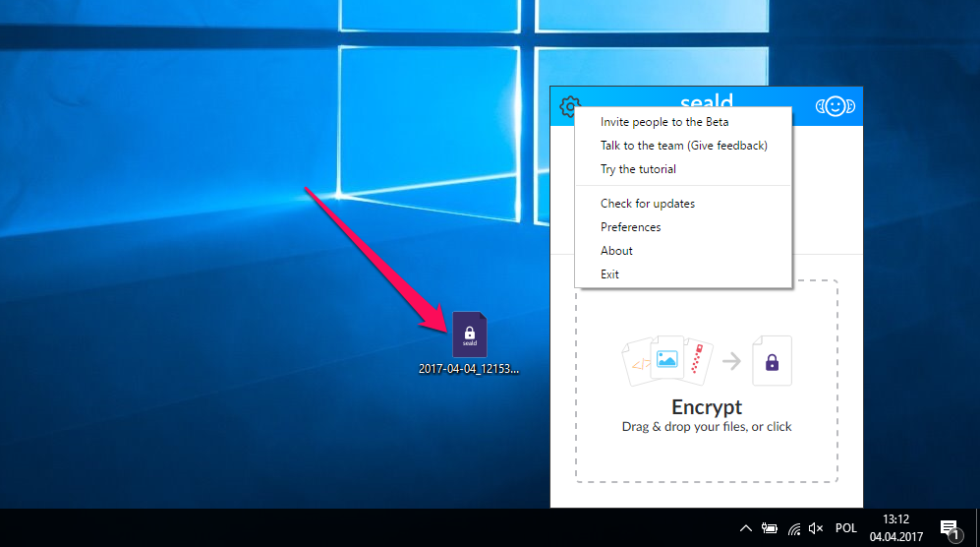The image size is (980, 547).
Task: Choose Exit to quit Seald
Action: coord(683,274)
